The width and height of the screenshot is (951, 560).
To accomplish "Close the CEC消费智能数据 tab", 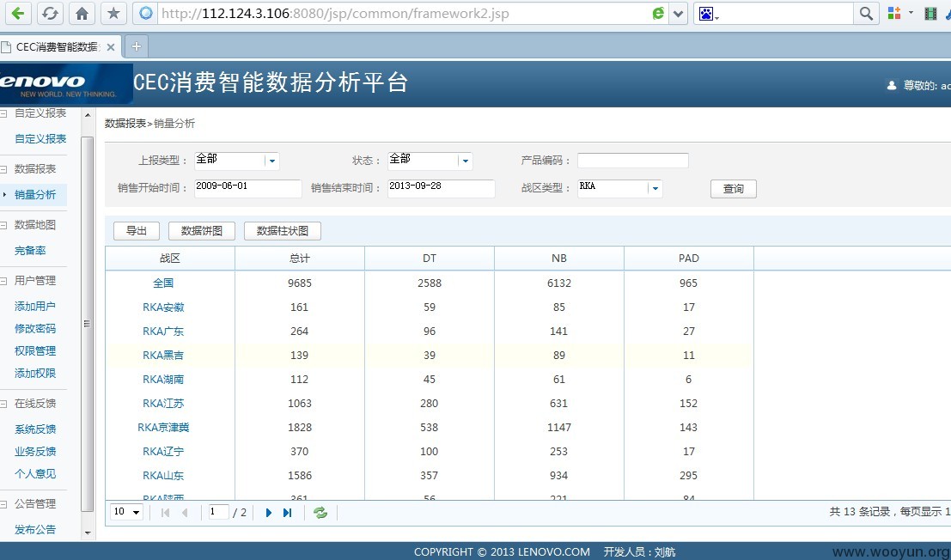I will pyautogui.click(x=110, y=47).
